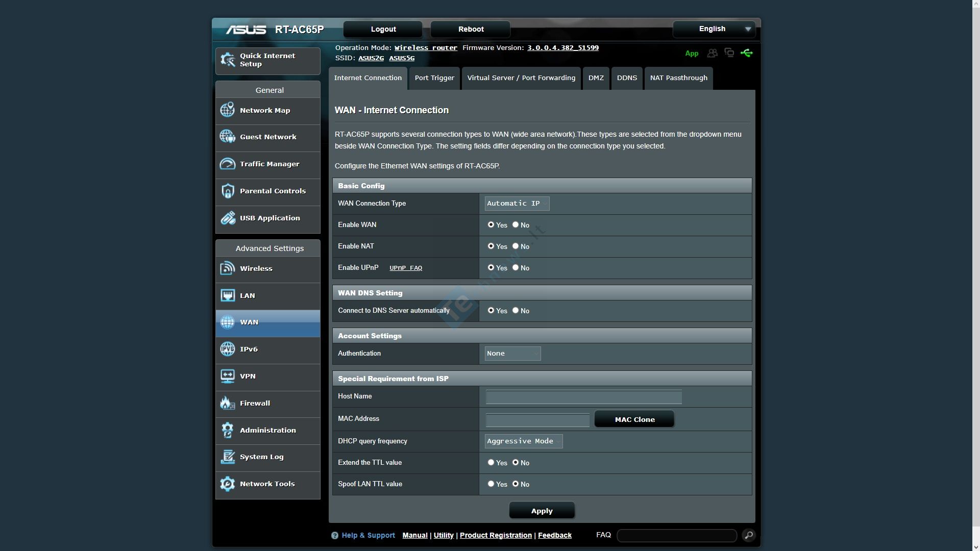Switch to the DDNS tab

tap(627, 78)
